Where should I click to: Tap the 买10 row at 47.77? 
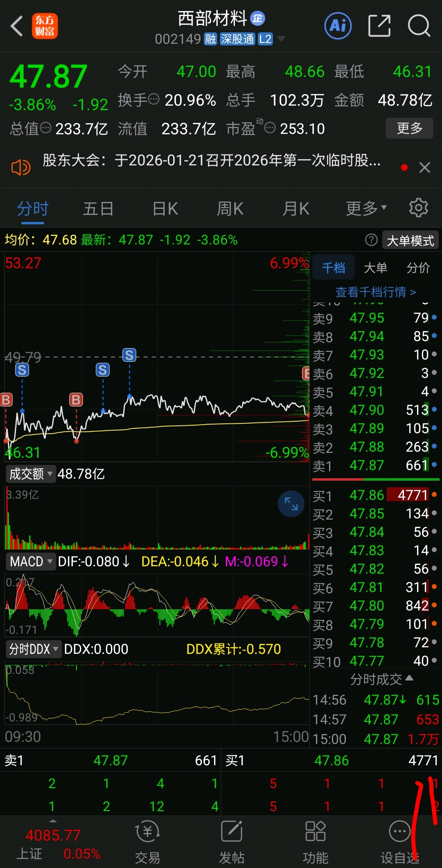coord(375,661)
